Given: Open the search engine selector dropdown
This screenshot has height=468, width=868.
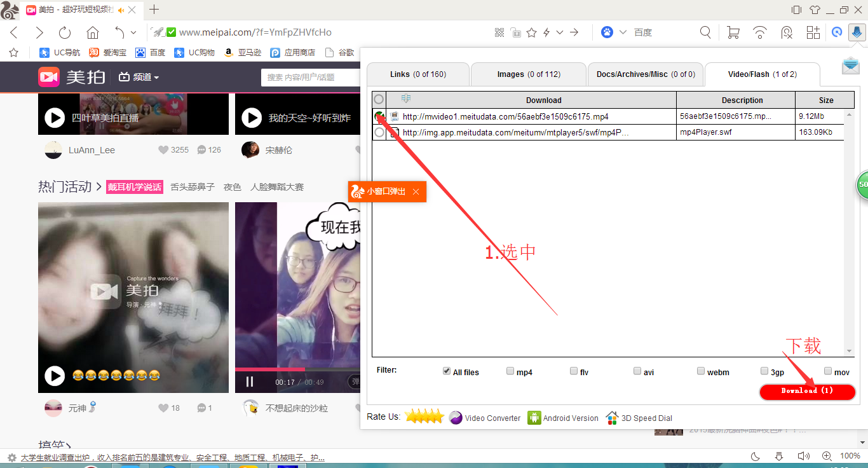Looking at the screenshot, I should (x=623, y=32).
